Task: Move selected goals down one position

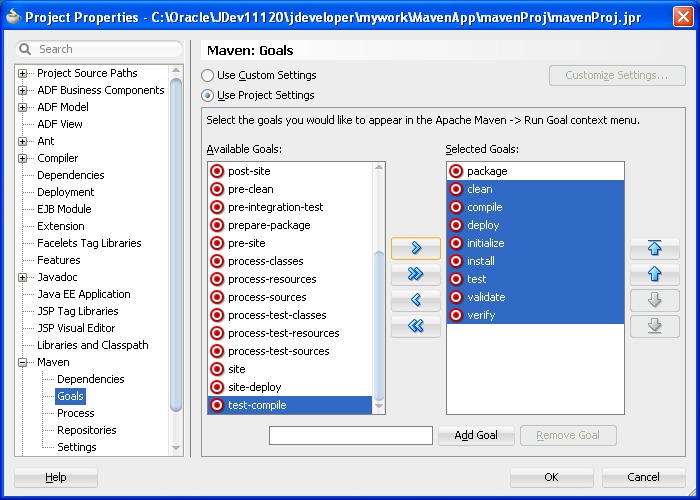Action: click(654, 300)
